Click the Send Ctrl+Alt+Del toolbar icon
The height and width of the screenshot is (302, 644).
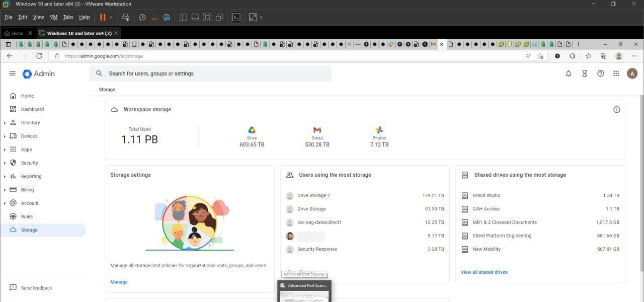coord(126,17)
